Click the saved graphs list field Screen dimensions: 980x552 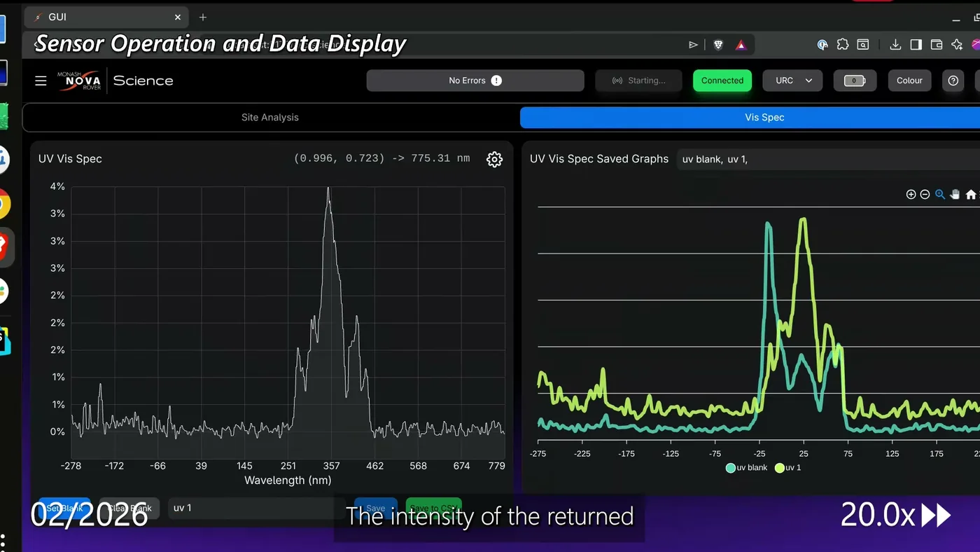[828, 159]
